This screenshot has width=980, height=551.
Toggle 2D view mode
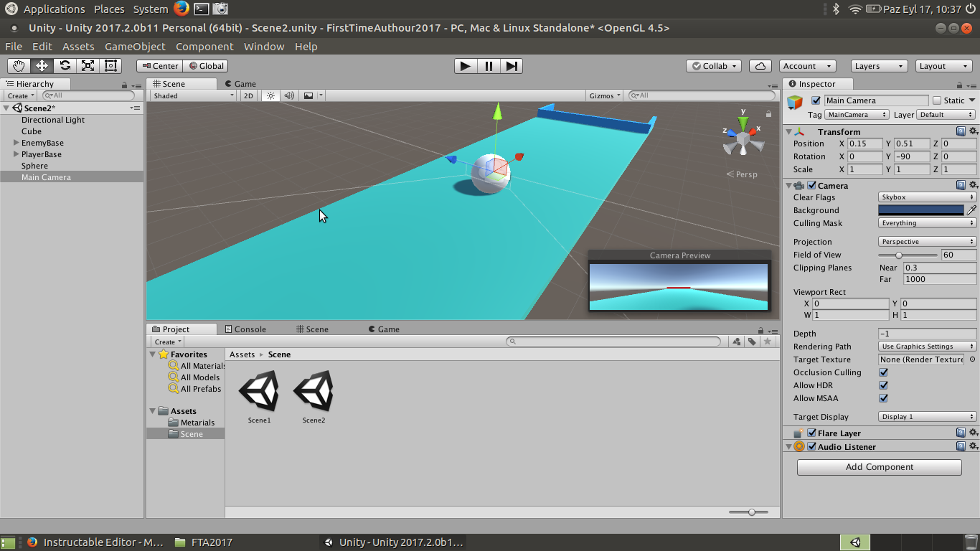[x=248, y=95]
